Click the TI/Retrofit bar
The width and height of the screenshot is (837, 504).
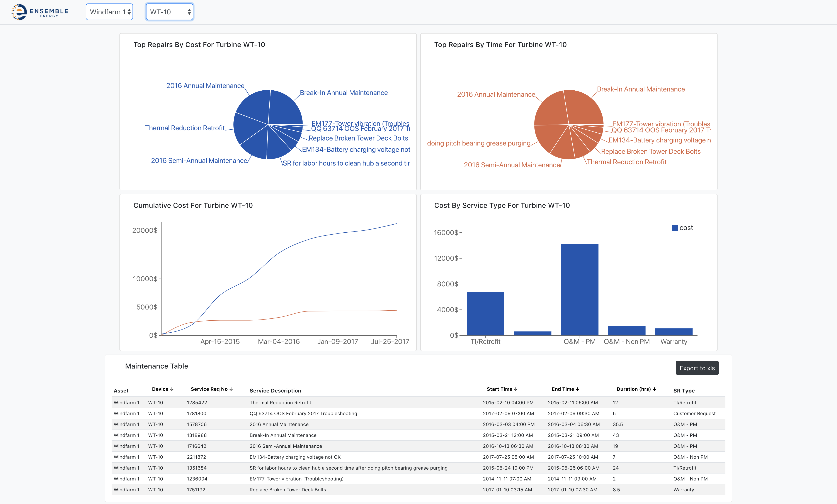point(485,314)
